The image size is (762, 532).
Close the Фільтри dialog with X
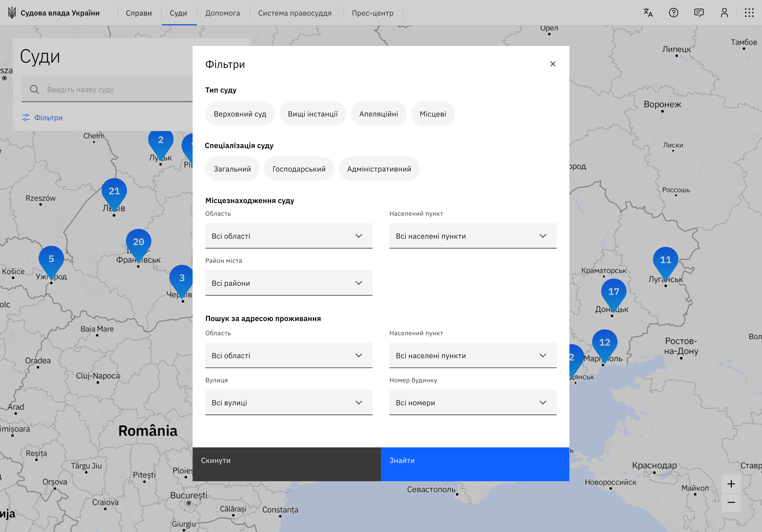pos(553,64)
